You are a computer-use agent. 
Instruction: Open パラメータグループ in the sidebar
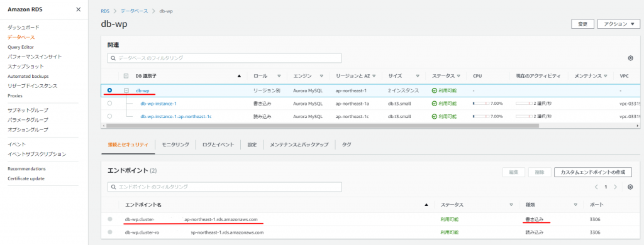(x=28, y=120)
